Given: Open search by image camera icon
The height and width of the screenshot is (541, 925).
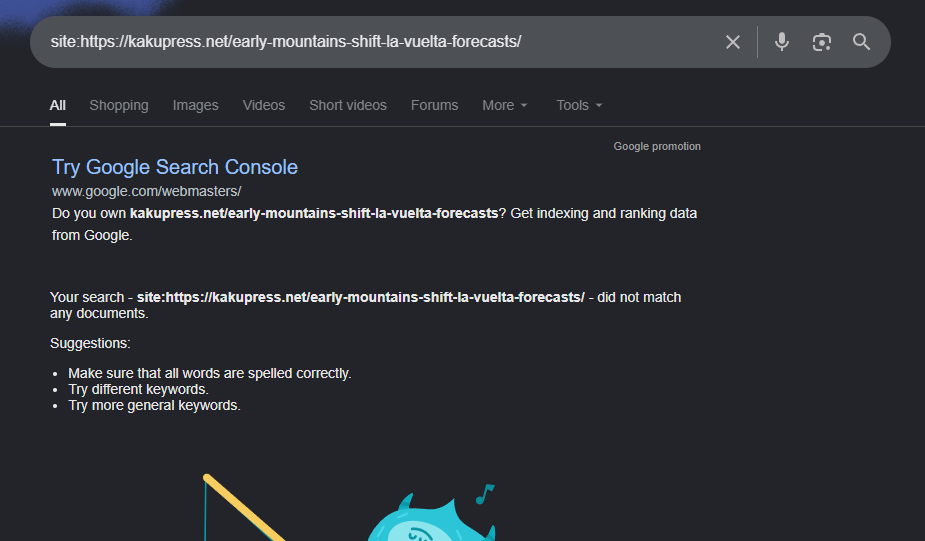Looking at the screenshot, I should tap(822, 42).
